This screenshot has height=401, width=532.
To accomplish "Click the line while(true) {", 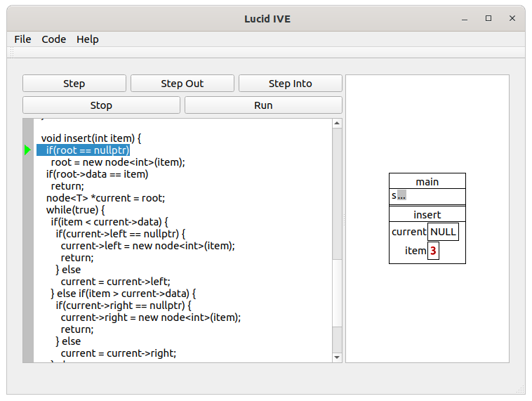I will pyautogui.click(x=75, y=210).
